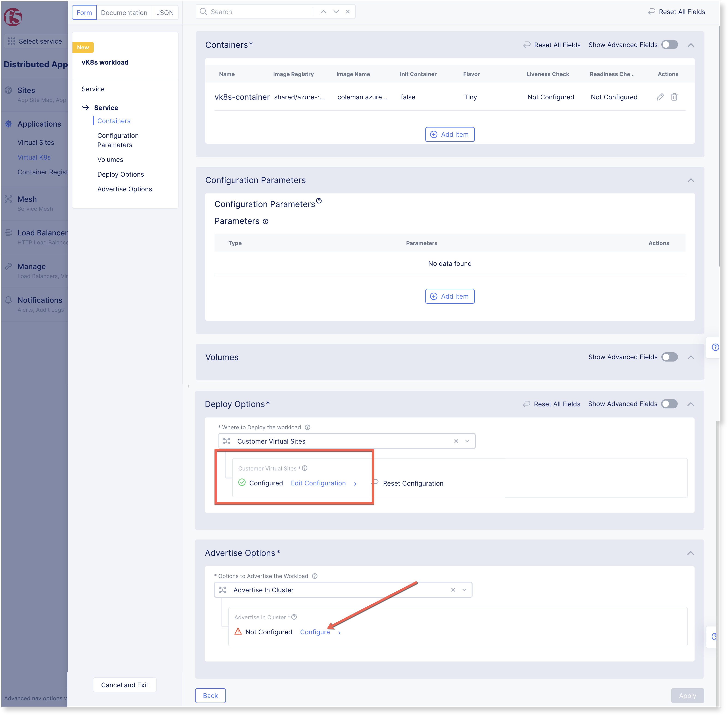Collapse the Containers section
Screen dimensions: 728x715
(691, 45)
